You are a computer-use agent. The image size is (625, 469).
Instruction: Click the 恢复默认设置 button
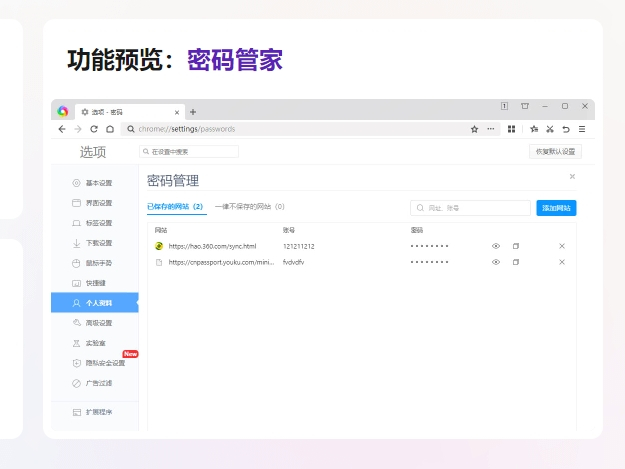[x=555, y=151]
